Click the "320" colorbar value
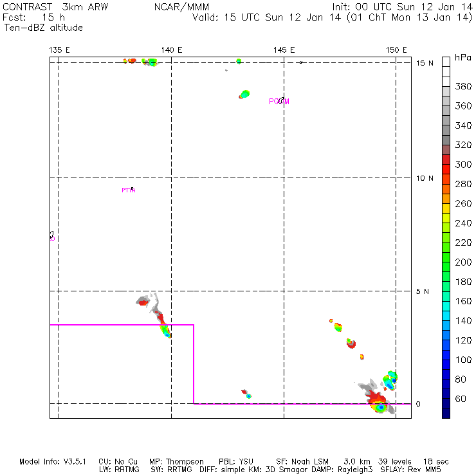The width and height of the screenshot is (476, 476). [463, 145]
